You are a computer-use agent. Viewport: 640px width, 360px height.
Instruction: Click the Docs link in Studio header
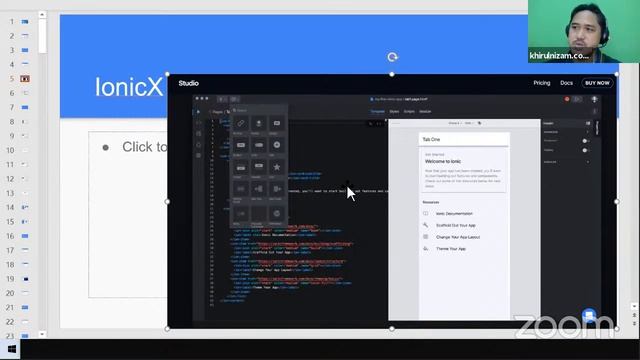[566, 83]
